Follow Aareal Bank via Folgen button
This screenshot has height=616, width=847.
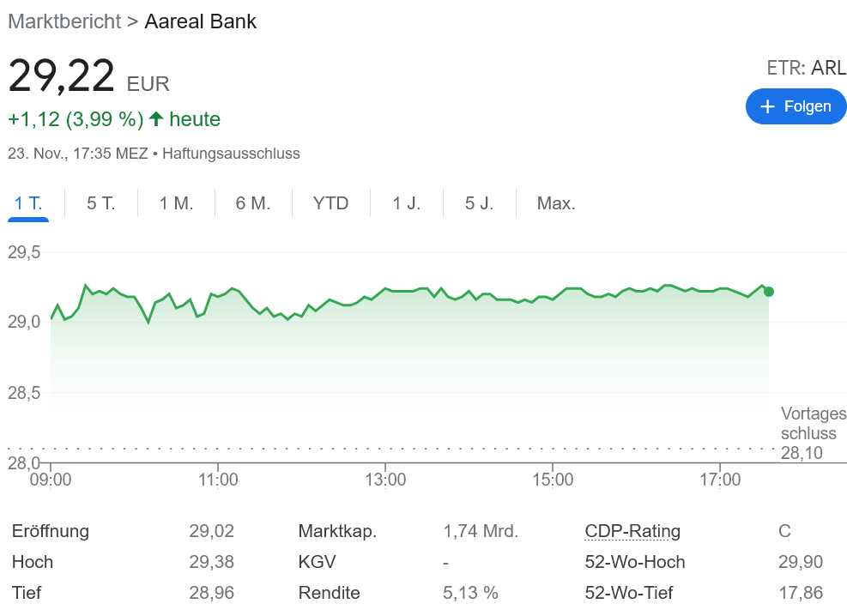click(796, 106)
